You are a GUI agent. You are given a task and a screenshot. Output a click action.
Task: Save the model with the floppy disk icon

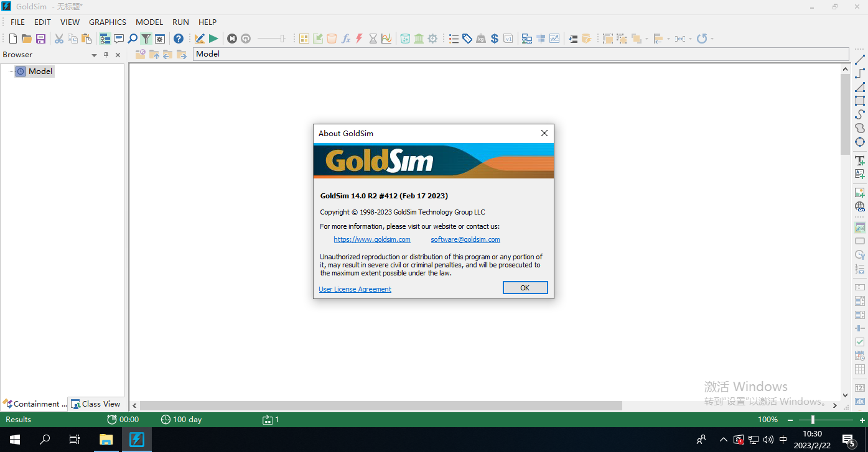coord(40,39)
